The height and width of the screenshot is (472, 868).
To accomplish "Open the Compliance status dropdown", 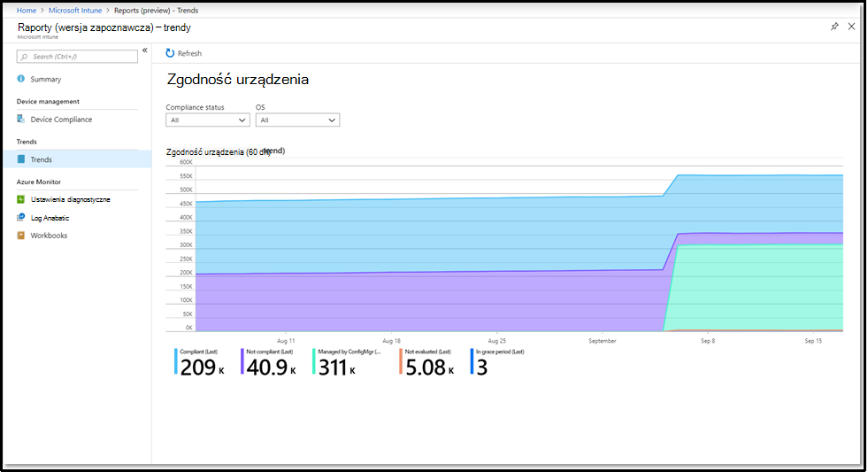I will coord(208,120).
